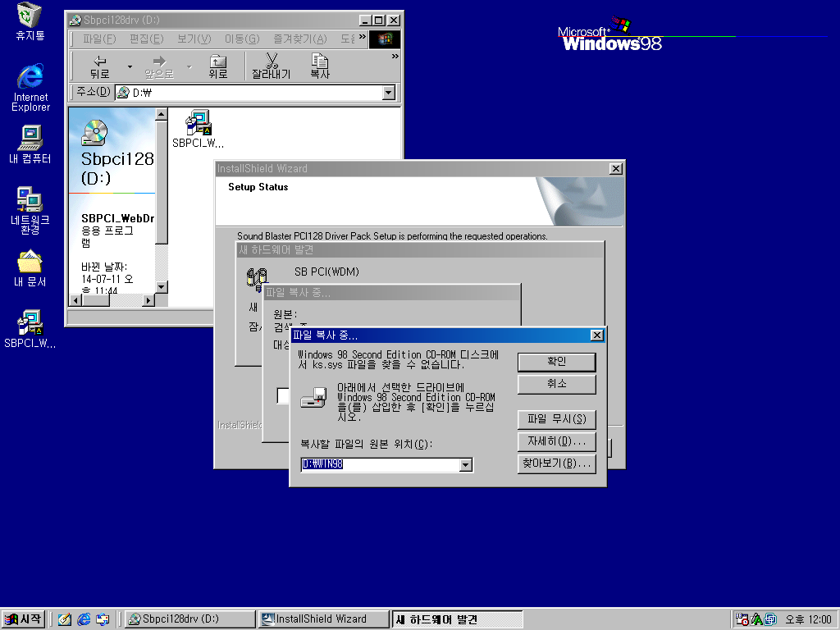This screenshot has width=840, height=630.
Task: Switch to 새 하드웨어 발견 taskbar button
Action: (x=458, y=619)
